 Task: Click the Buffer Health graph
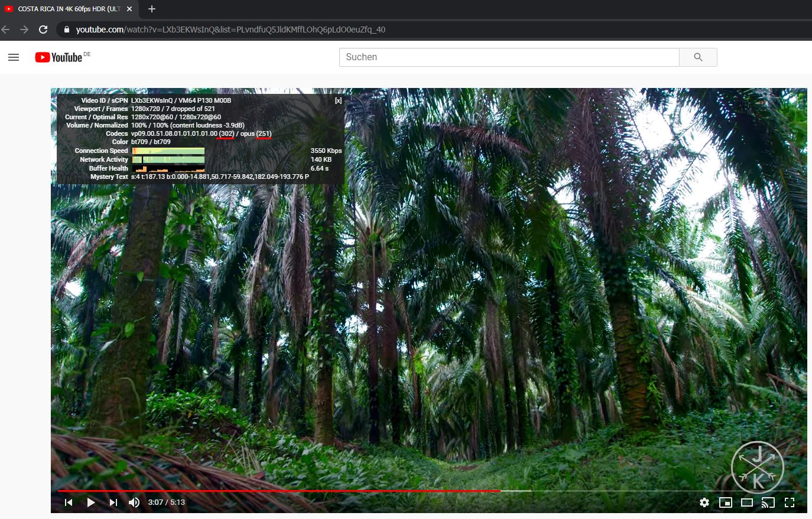coord(168,168)
